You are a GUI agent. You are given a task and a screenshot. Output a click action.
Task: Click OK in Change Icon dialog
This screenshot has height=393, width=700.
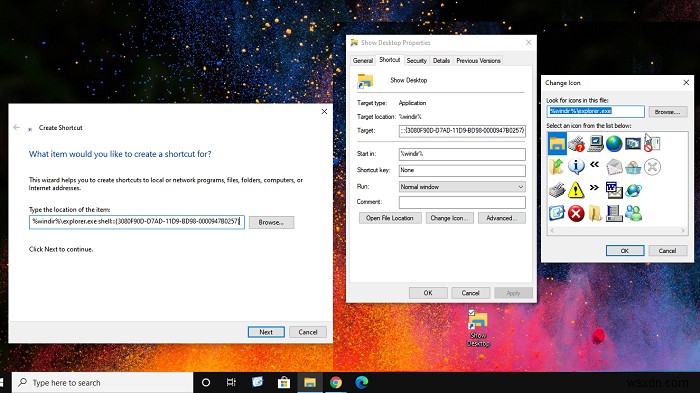[x=625, y=251]
